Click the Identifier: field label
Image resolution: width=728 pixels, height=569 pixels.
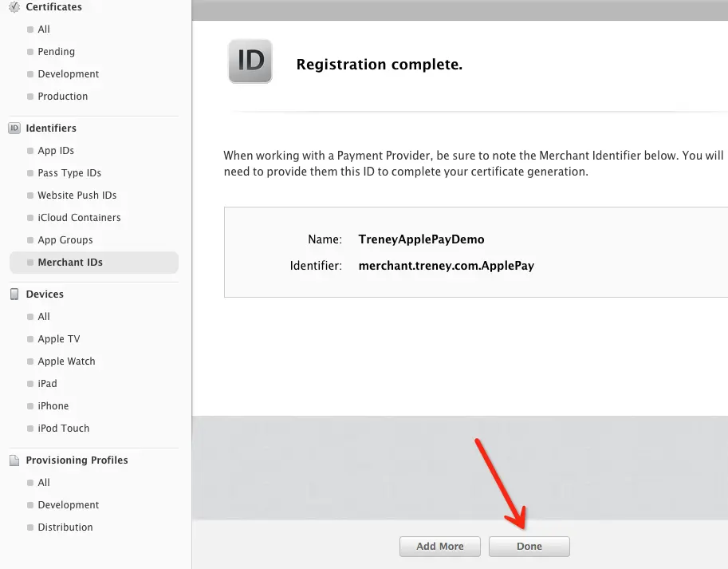tap(316, 266)
